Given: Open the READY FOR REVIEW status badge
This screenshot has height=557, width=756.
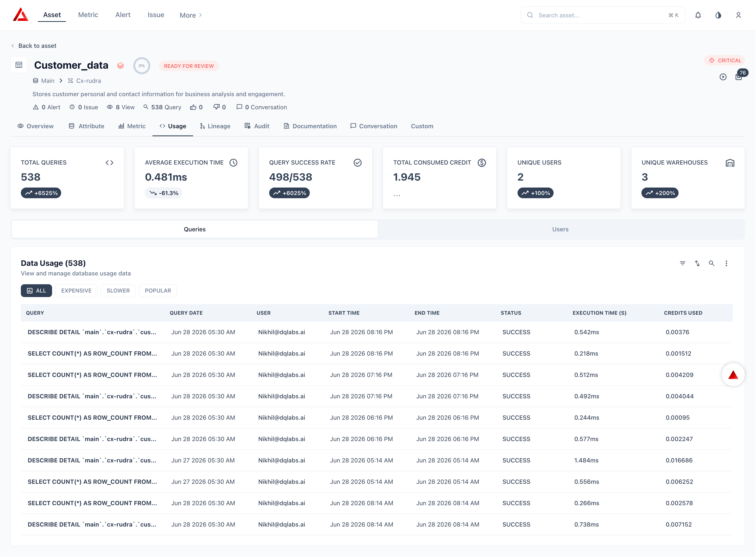Looking at the screenshot, I should coord(189,66).
